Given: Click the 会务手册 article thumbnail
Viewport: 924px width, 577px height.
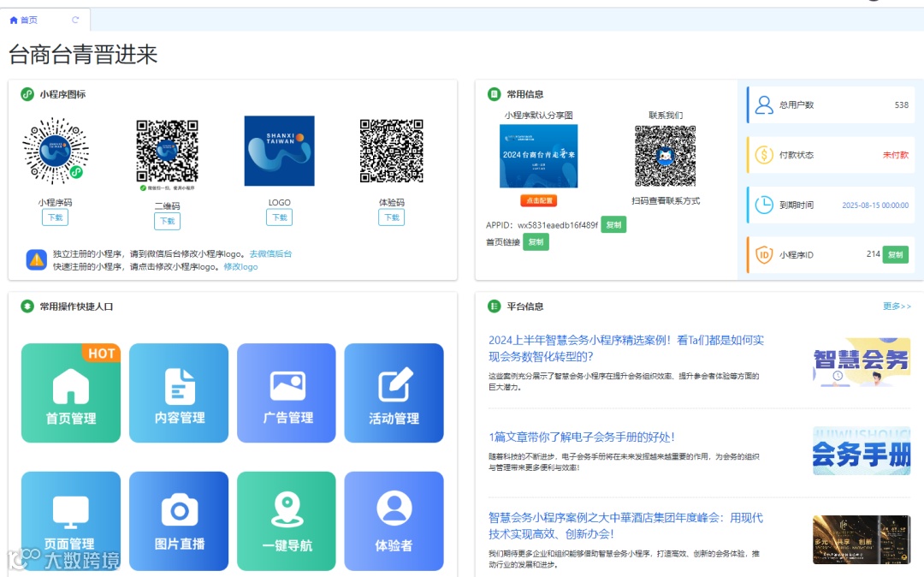Looking at the screenshot, I should point(862,451).
